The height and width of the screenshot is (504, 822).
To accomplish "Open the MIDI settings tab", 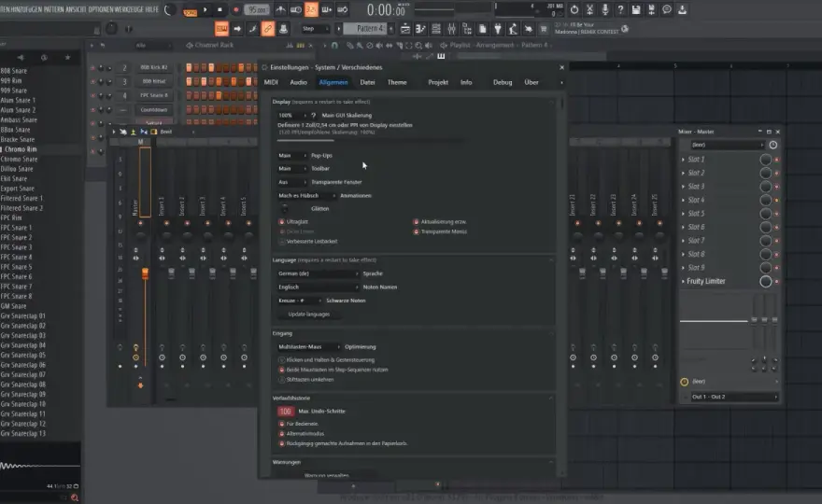I will pyautogui.click(x=271, y=82).
